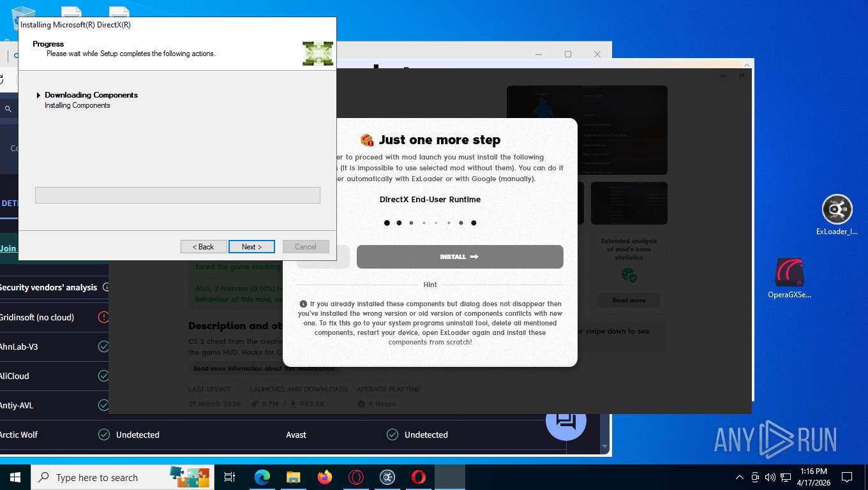Click the info icon beside Security vendors' analysis

coord(105,287)
